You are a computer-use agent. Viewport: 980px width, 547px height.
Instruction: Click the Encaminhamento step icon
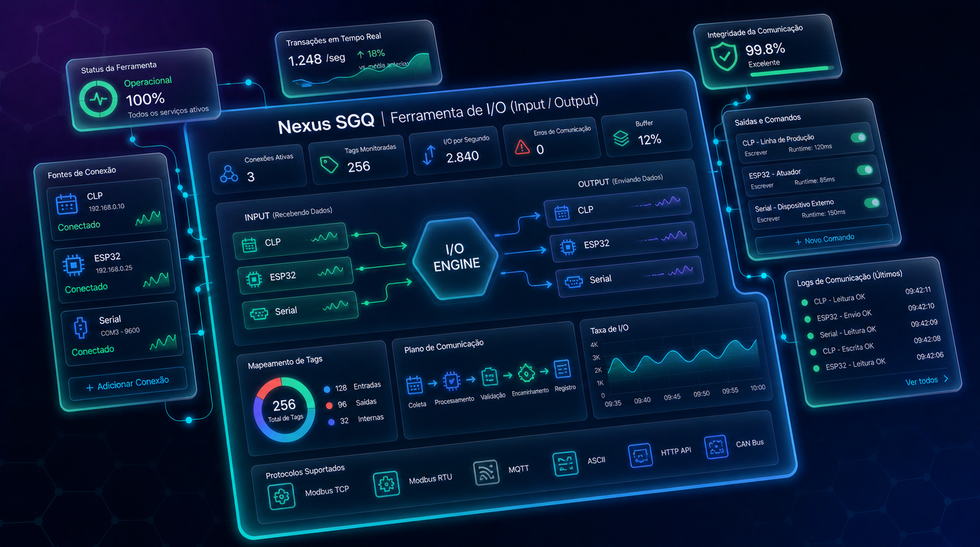(x=526, y=373)
